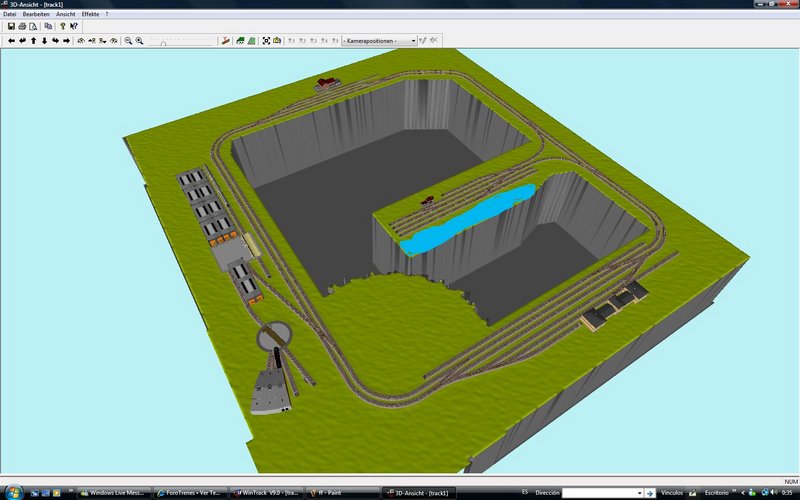This screenshot has width=800, height=500.
Task: Open the Kamerapositionen dropdown
Action: (x=379, y=40)
